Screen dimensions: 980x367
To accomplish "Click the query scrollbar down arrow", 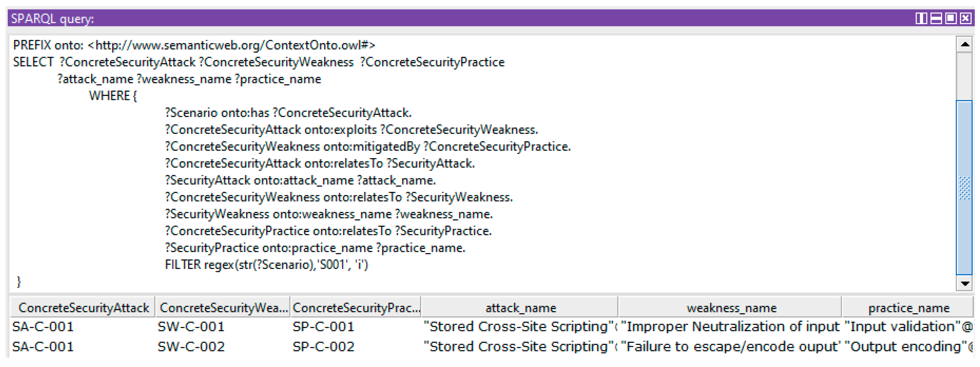I will 964,283.
